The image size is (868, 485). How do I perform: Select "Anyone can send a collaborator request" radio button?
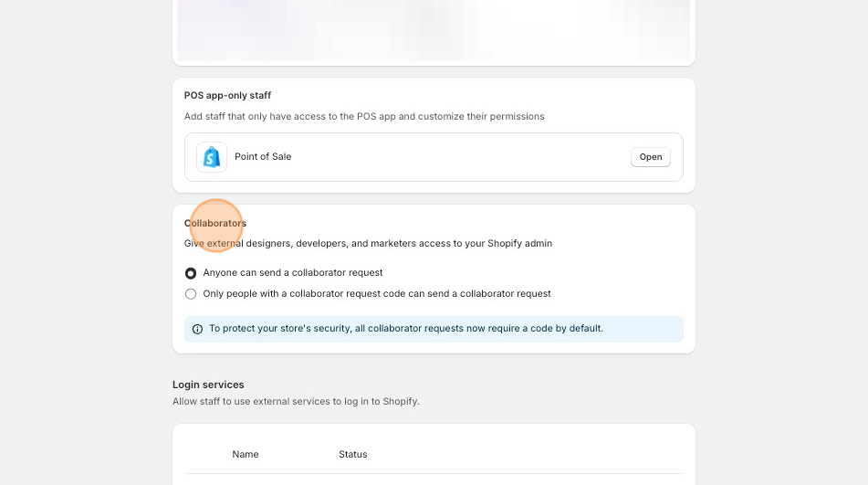pos(191,273)
